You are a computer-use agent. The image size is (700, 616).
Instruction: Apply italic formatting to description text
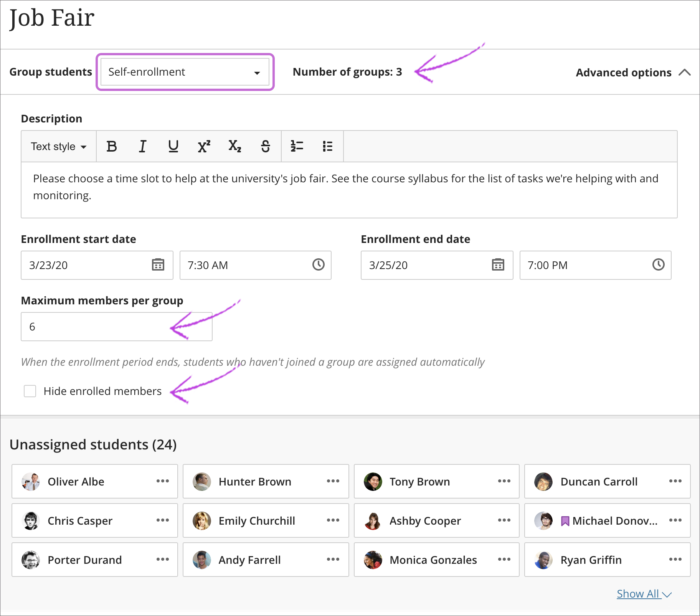click(142, 146)
